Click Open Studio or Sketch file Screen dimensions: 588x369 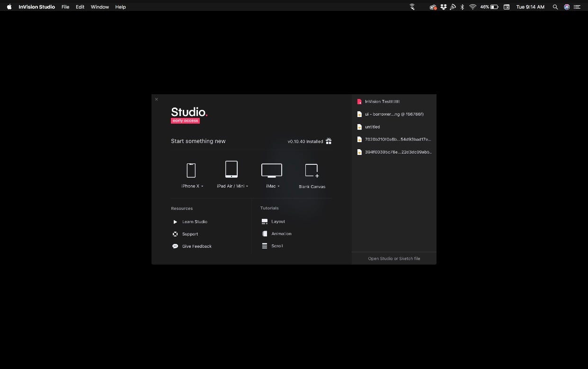coord(394,259)
